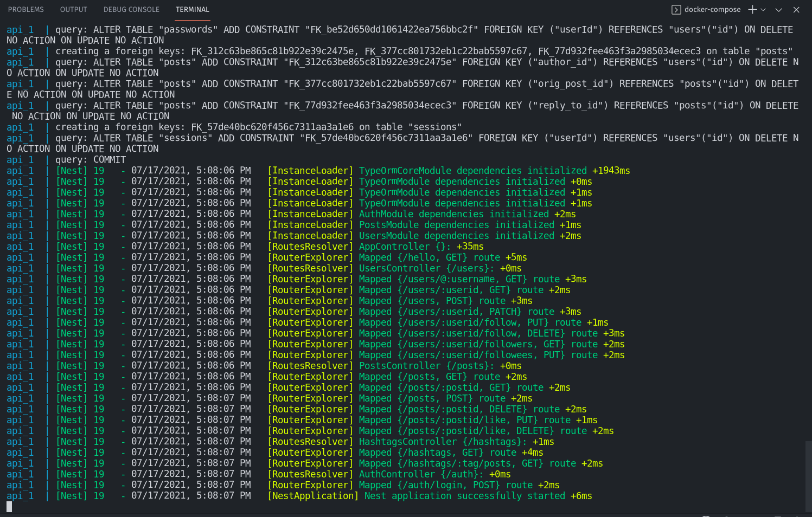This screenshot has height=517, width=812.
Task: Click the '[NestApplication]' label text
Action: pos(312,496)
